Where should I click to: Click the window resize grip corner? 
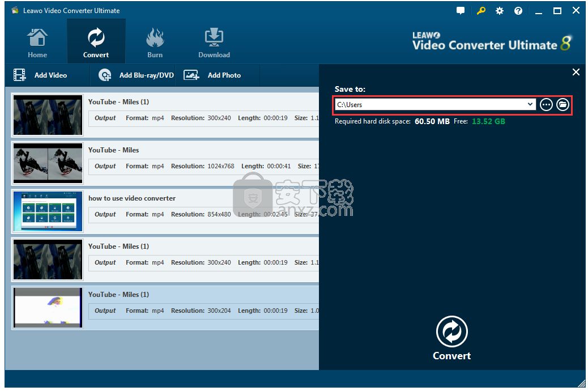[582, 384]
